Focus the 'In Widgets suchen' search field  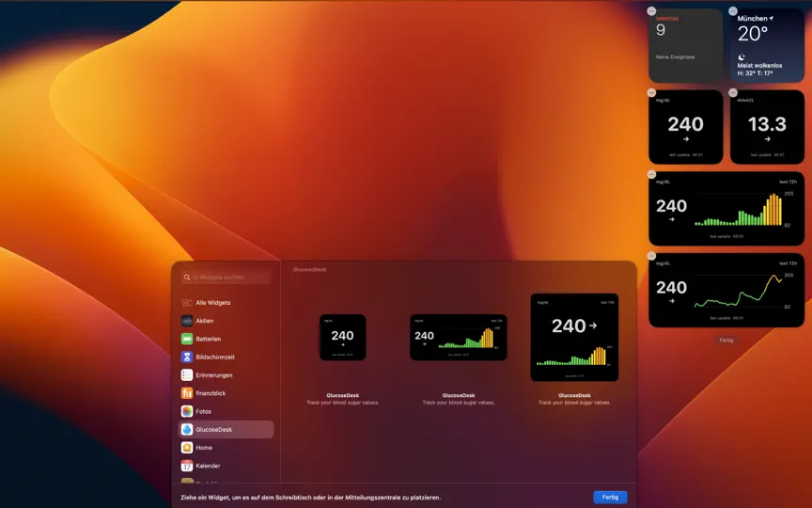click(226, 278)
